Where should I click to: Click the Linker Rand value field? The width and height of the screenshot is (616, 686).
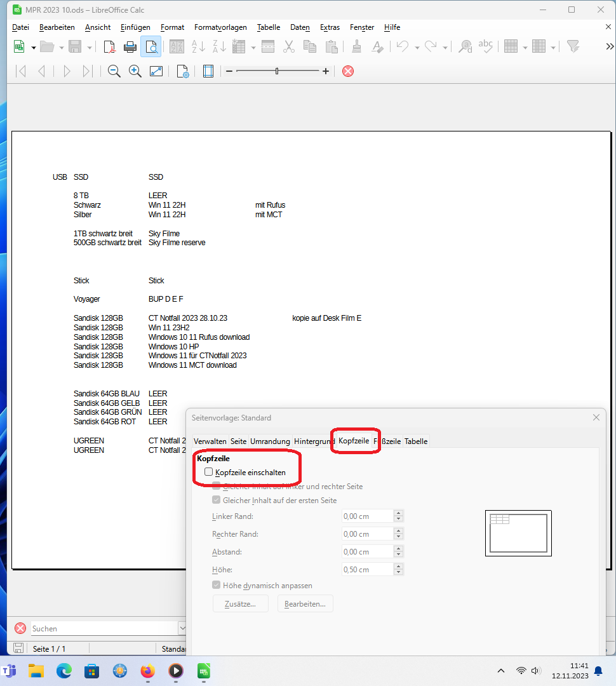[x=368, y=516]
